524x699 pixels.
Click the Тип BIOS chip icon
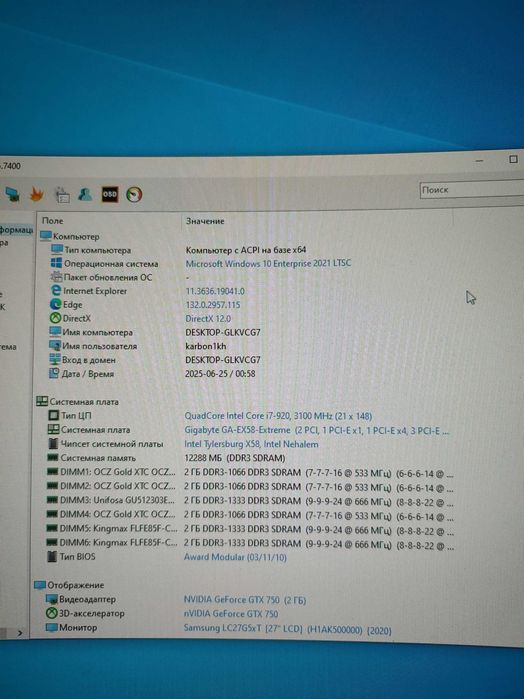pos(52,557)
